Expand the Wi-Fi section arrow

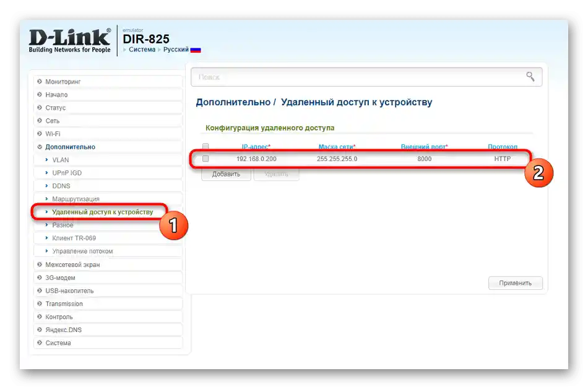click(40, 134)
